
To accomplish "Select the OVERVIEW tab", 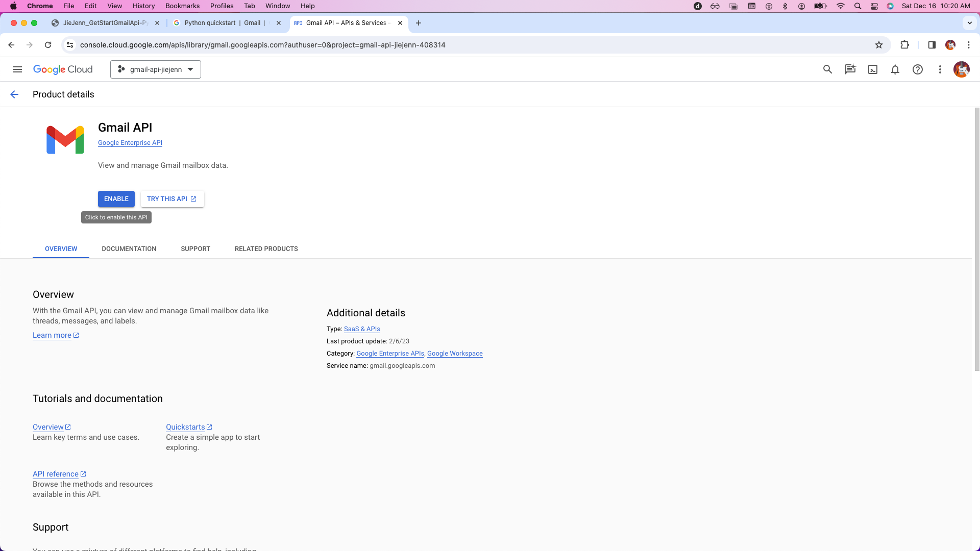I will click(61, 249).
